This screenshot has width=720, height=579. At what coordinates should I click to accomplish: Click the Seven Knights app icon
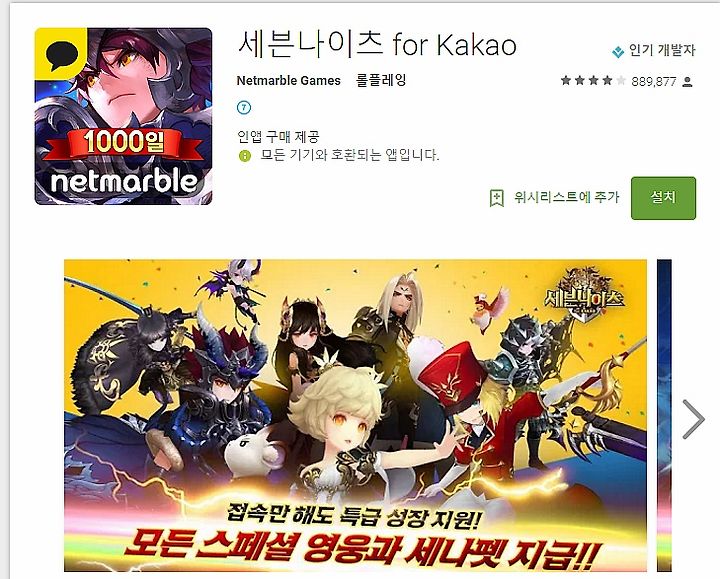(124, 116)
